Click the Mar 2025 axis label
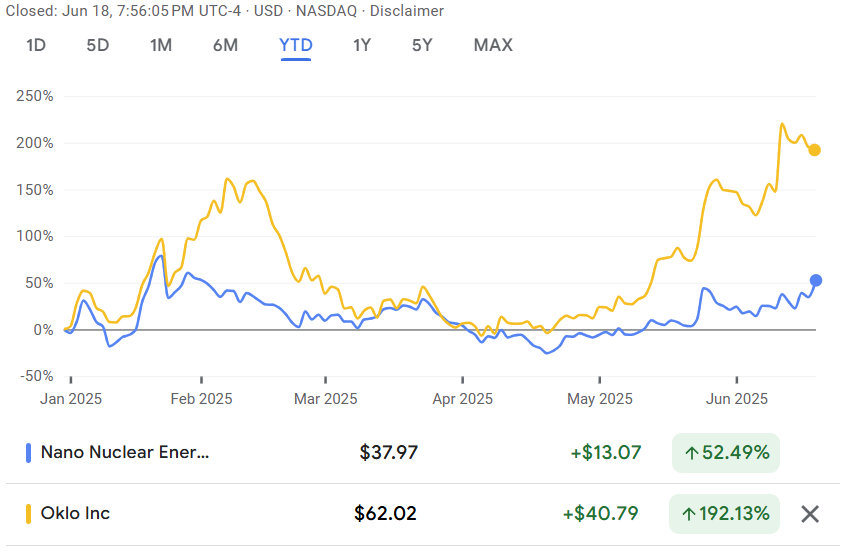 pyautogui.click(x=326, y=399)
